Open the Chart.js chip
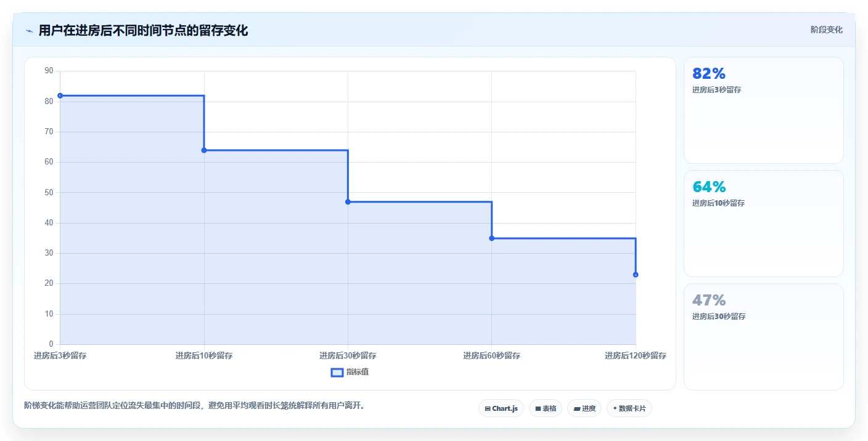 [501, 408]
